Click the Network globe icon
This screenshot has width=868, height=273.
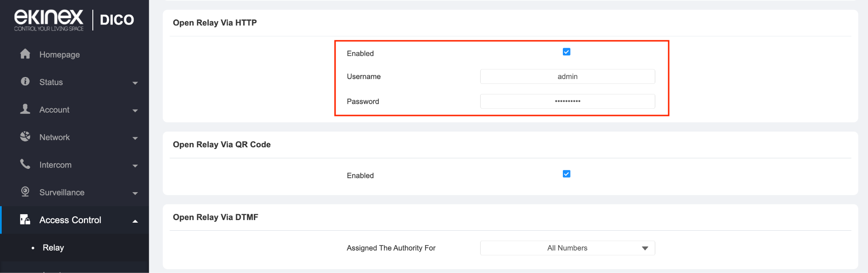pyautogui.click(x=25, y=136)
